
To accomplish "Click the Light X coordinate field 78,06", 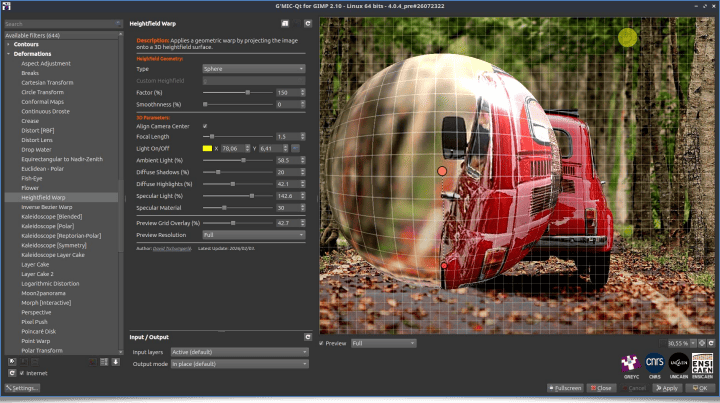I will pyautogui.click(x=233, y=148).
